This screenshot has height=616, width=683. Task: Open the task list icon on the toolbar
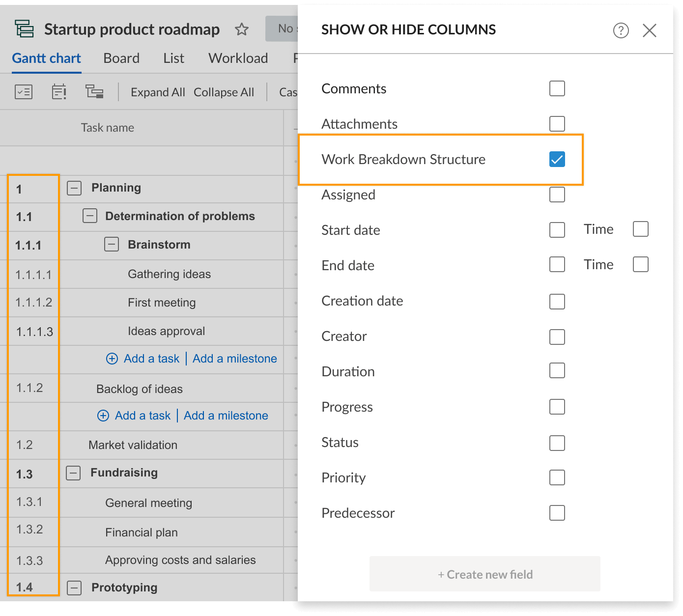coord(23,91)
